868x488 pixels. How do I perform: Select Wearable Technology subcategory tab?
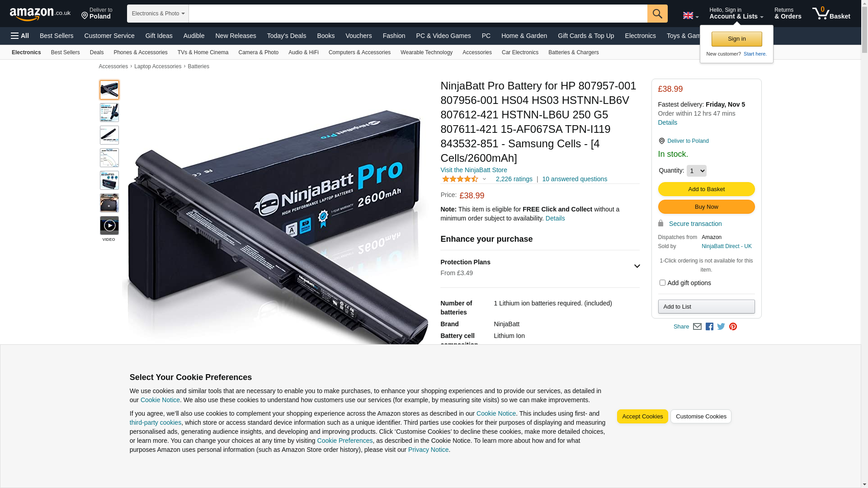point(426,52)
